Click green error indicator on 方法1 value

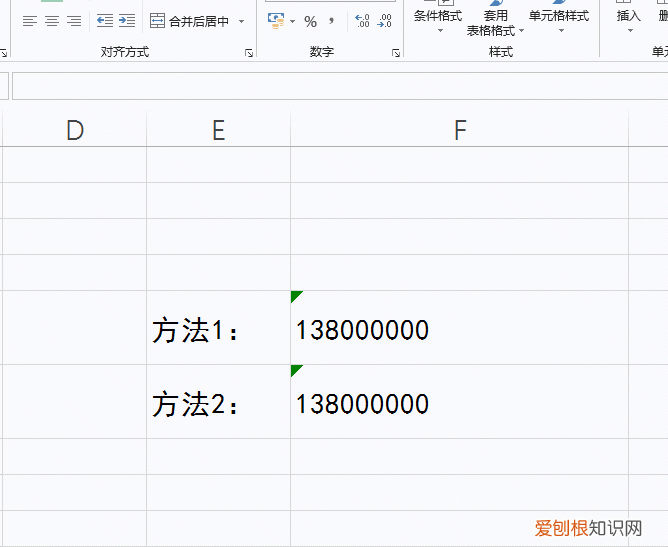[x=295, y=295]
